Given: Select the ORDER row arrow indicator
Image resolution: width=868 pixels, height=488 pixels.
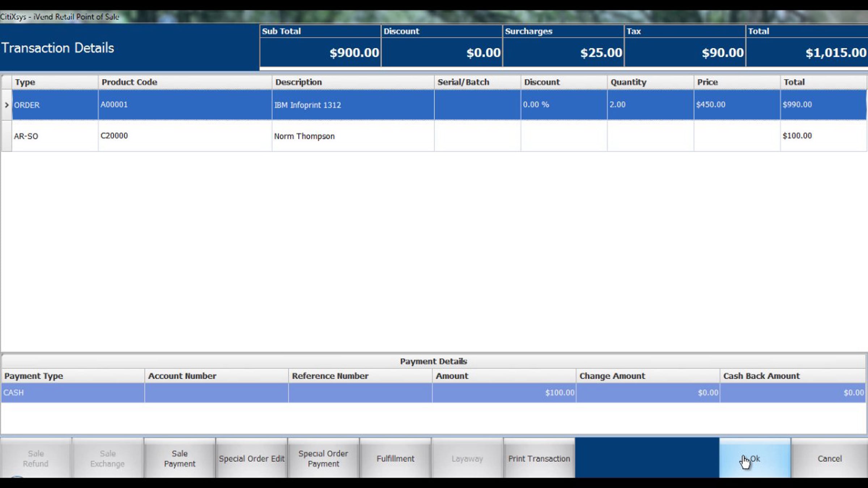Looking at the screenshot, I should pyautogui.click(x=7, y=105).
